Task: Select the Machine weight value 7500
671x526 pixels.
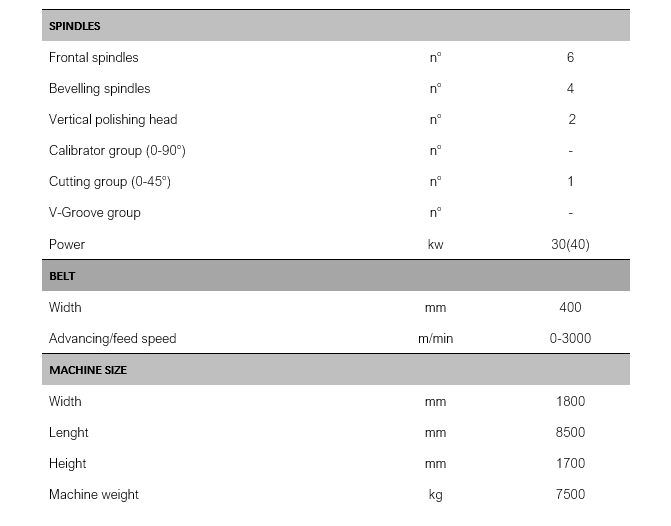Action: click(x=570, y=494)
